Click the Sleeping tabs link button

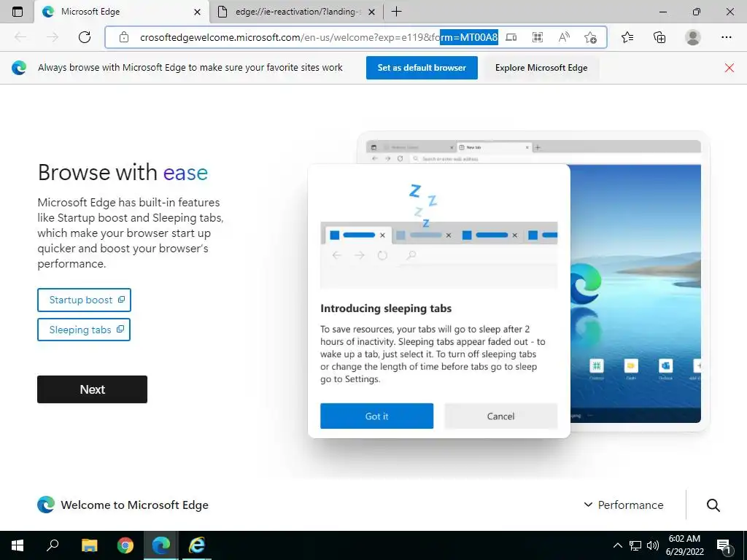83,330
